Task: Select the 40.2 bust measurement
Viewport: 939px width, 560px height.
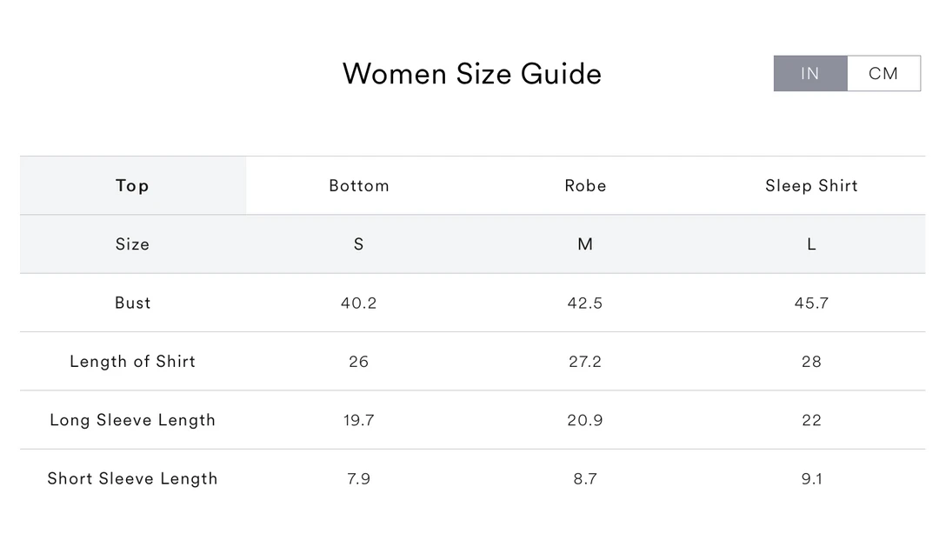Action: pyautogui.click(x=358, y=303)
